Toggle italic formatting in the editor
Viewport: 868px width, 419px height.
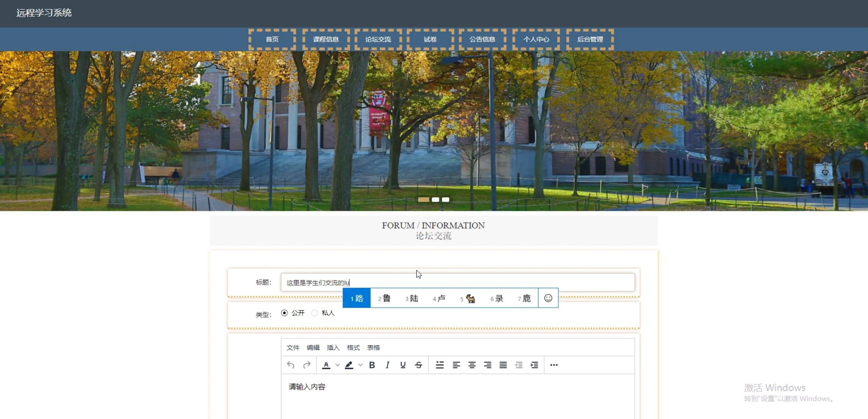coord(387,365)
